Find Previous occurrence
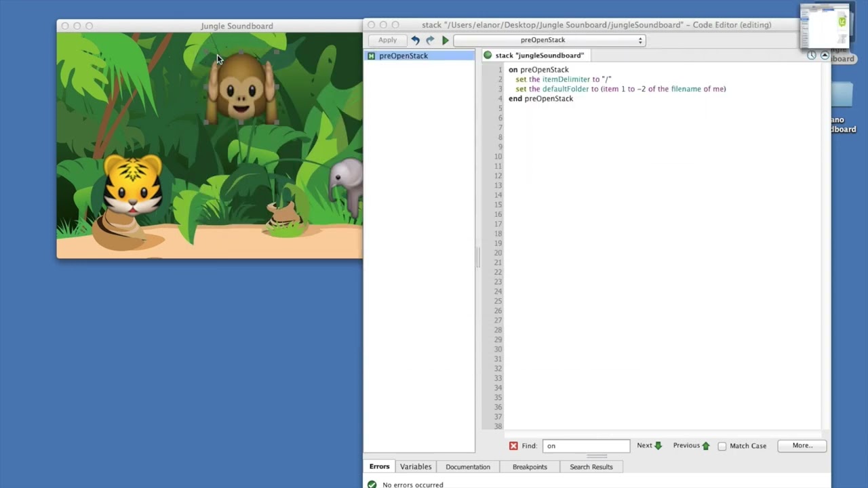The width and height of the screenshot is (868, 488). (x=691, y=445)
